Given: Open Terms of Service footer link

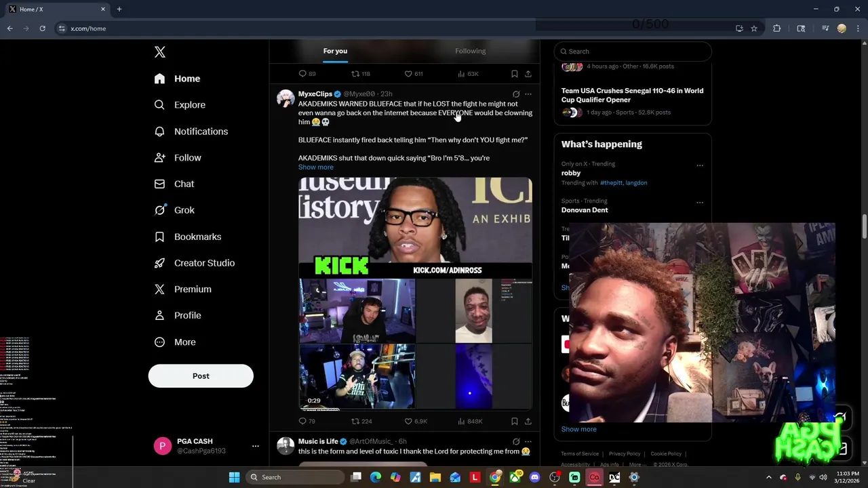Looking at the screenshot, I should (580, 454).
